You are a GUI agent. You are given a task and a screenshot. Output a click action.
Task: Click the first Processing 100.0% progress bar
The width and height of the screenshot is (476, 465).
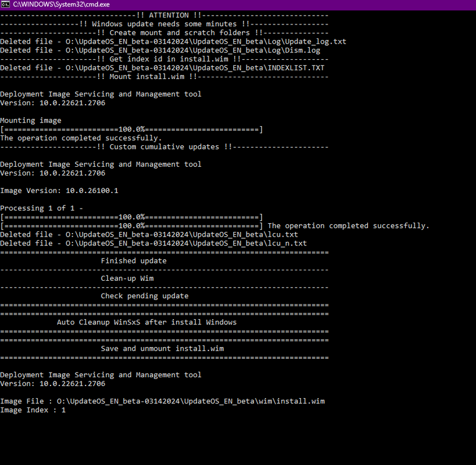pyautogui.click(x=131, y=217)
